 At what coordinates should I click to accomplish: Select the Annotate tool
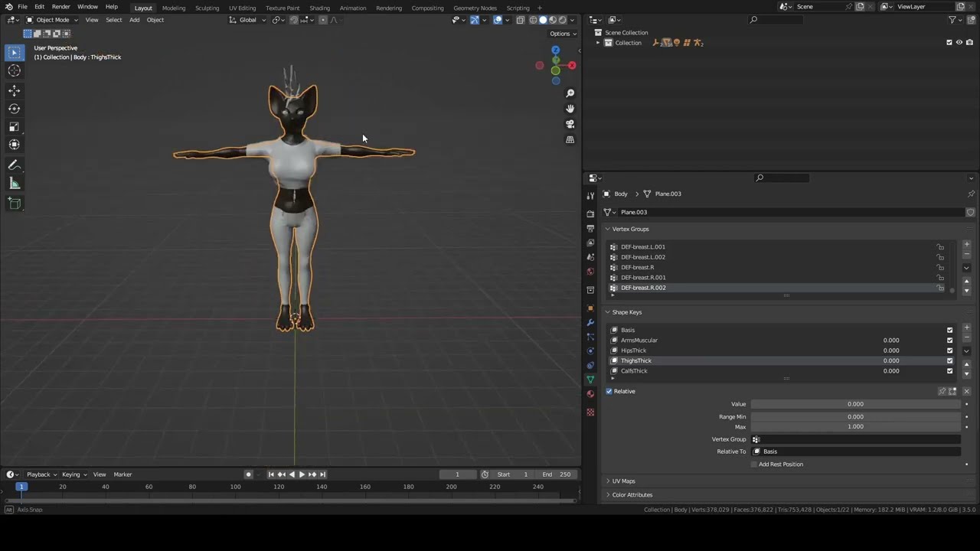click(14, 165)
